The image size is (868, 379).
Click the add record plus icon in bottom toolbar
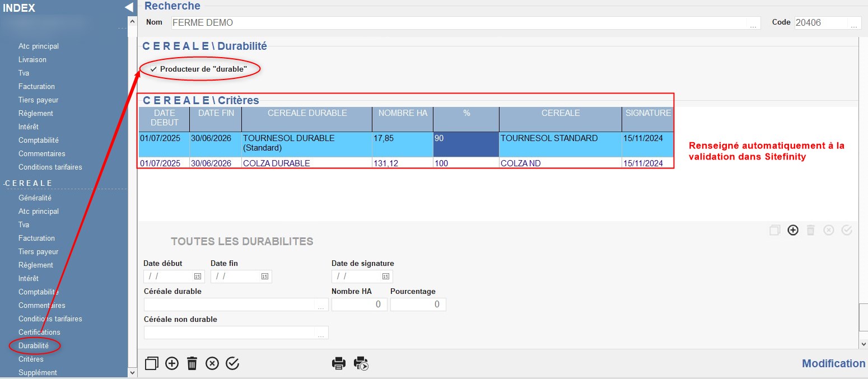pos(172,363)
